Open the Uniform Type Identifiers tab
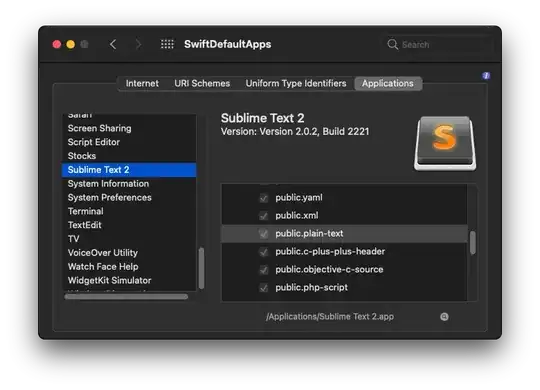This screenshot has height=390, width=540. pyautogui.click(x=296, y=83)
